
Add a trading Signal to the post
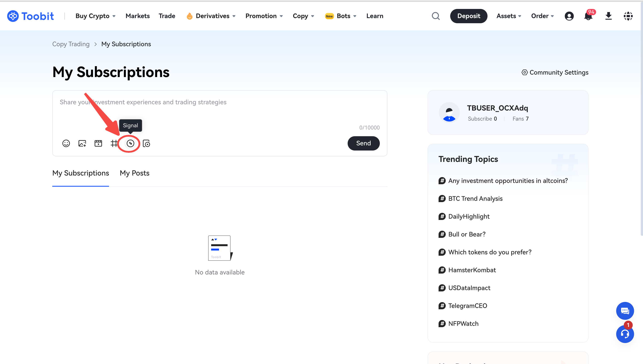click(x=130, y=143)
